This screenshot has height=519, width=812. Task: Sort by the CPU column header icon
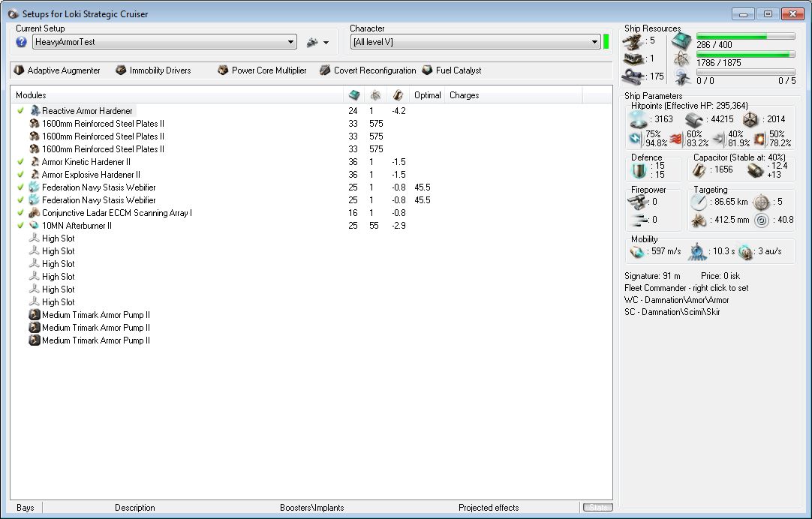pyautogui.click(x=354, y=95)
